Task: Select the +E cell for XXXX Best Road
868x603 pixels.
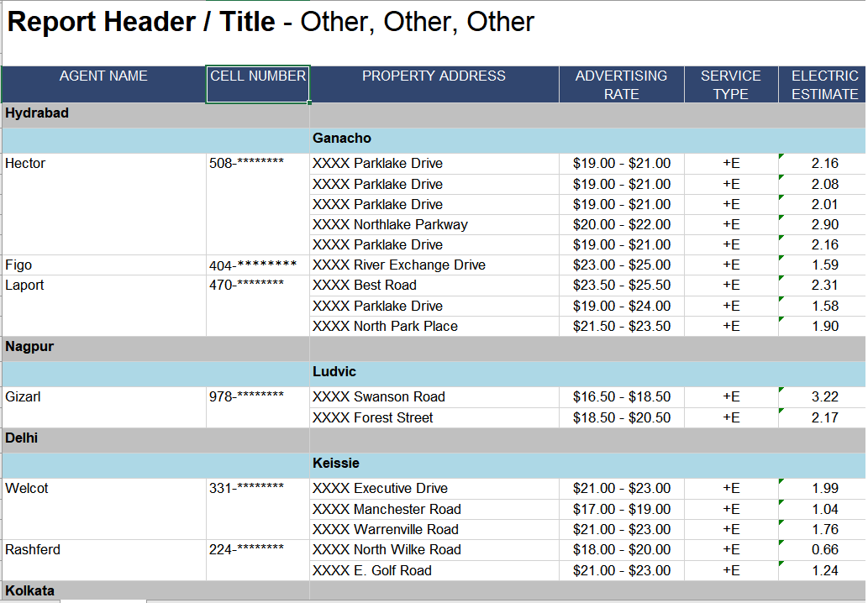Action: 731,285
